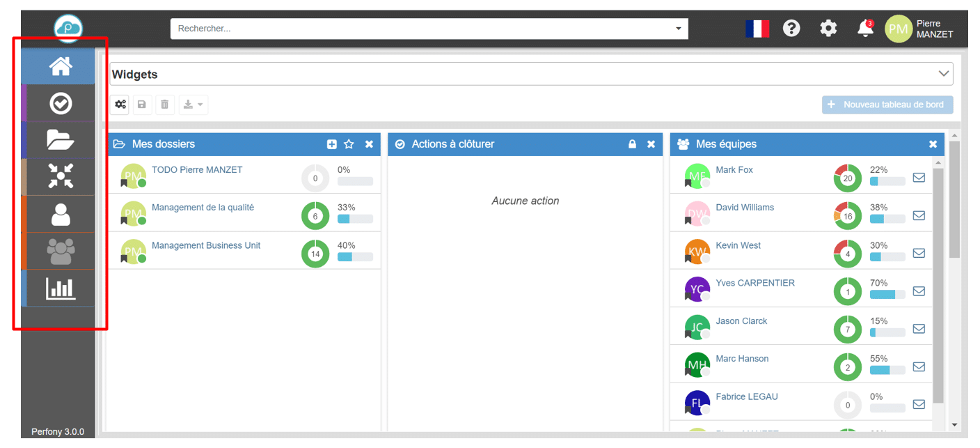This screenshot has height=448, width=980.
Task: Click the dashboard configuration gears button
Action: pyautogui.click(x=120, y=105)
